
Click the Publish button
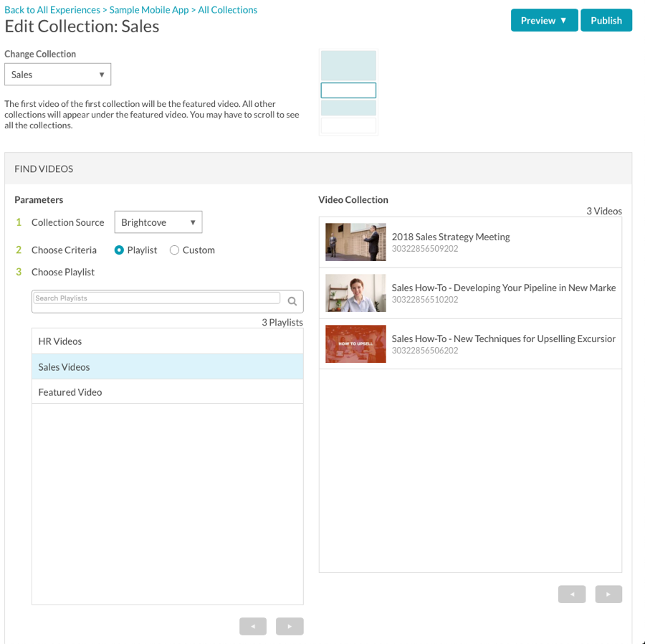606,20
